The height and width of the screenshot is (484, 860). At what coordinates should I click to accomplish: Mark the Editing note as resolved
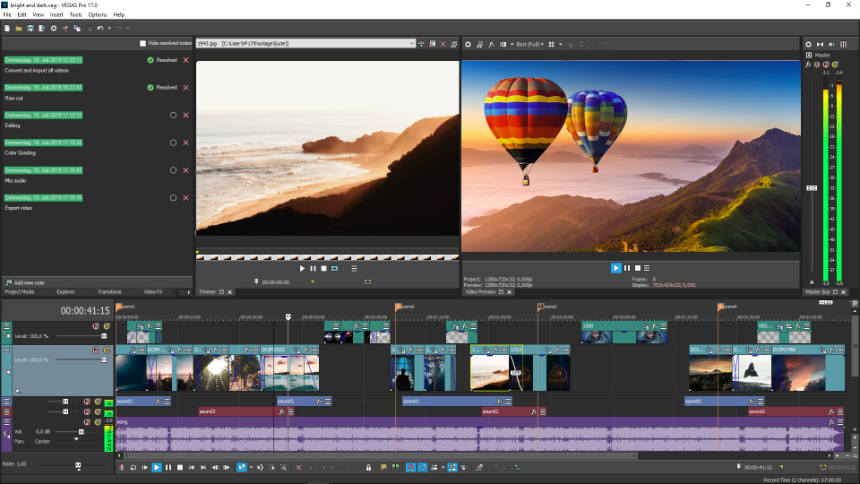click(x=172, y=115)
